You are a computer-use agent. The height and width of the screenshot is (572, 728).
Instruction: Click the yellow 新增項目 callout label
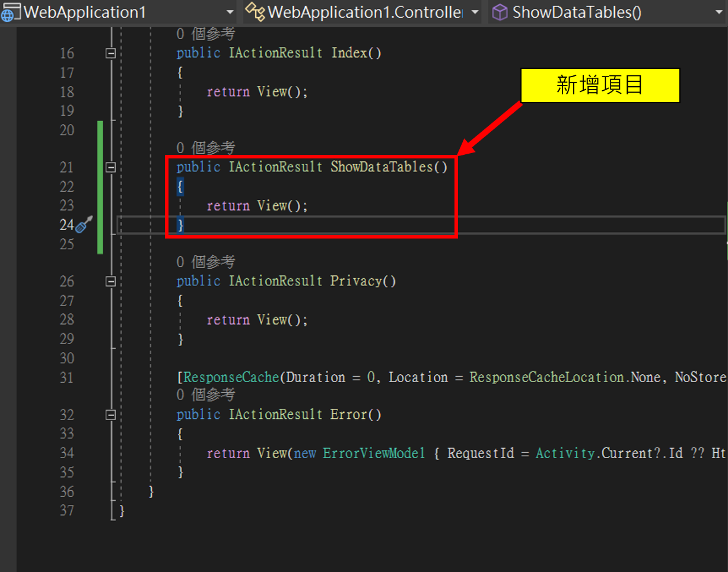coord(600,85)
